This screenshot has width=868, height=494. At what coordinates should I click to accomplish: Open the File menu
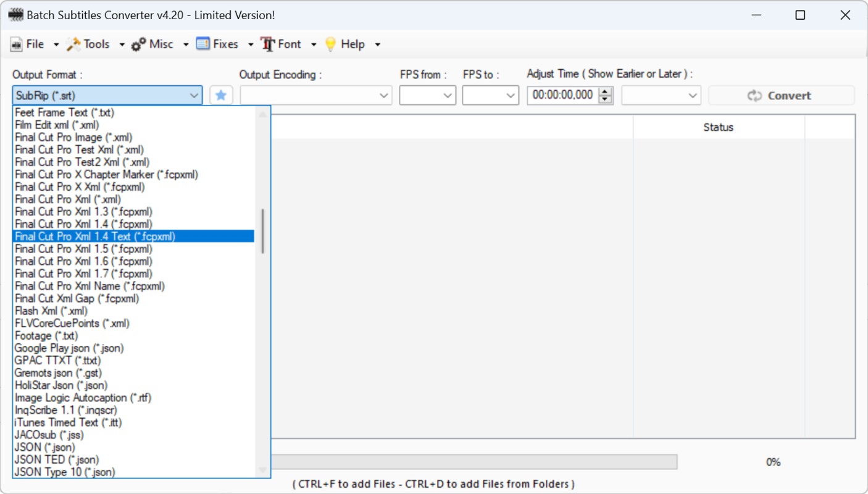point(35,44)
